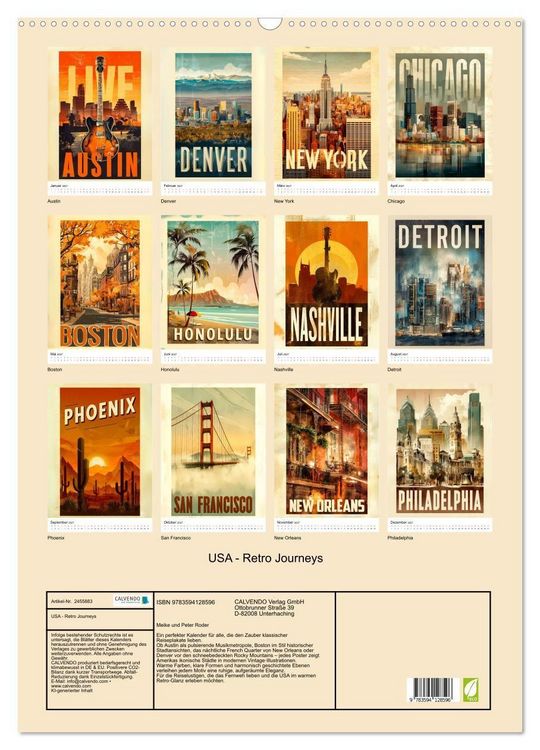Click barcode number beneath the barcode
This screenshot has height=750, width=540.
click(x=432, y=699)
